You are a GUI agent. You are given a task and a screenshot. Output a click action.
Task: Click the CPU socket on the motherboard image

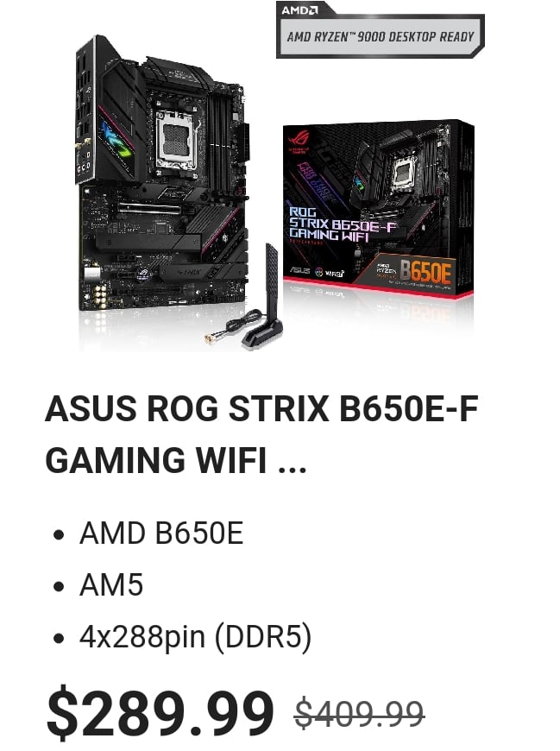176,141
